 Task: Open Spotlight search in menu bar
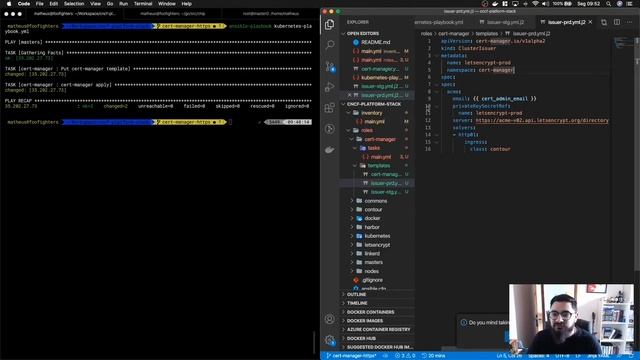(609, 4)
